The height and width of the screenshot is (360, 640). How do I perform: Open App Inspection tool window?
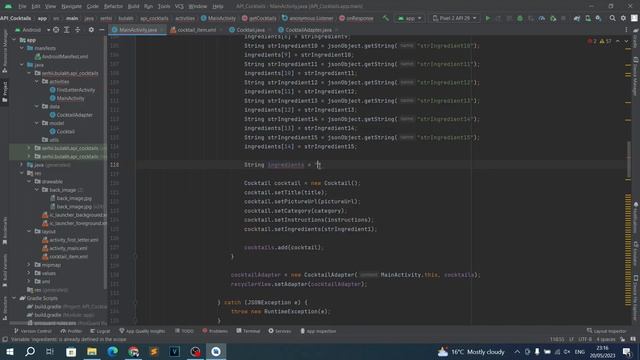point(318,331)
